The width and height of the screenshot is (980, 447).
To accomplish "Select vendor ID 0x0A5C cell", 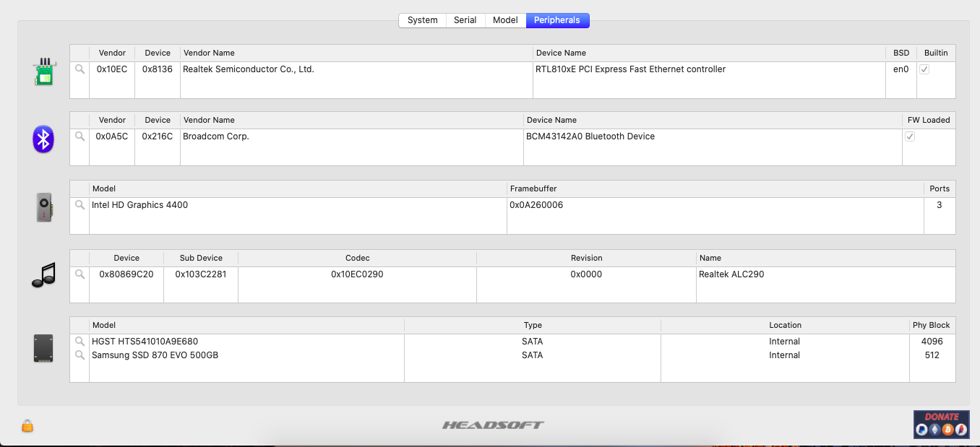I will (112, 136).
